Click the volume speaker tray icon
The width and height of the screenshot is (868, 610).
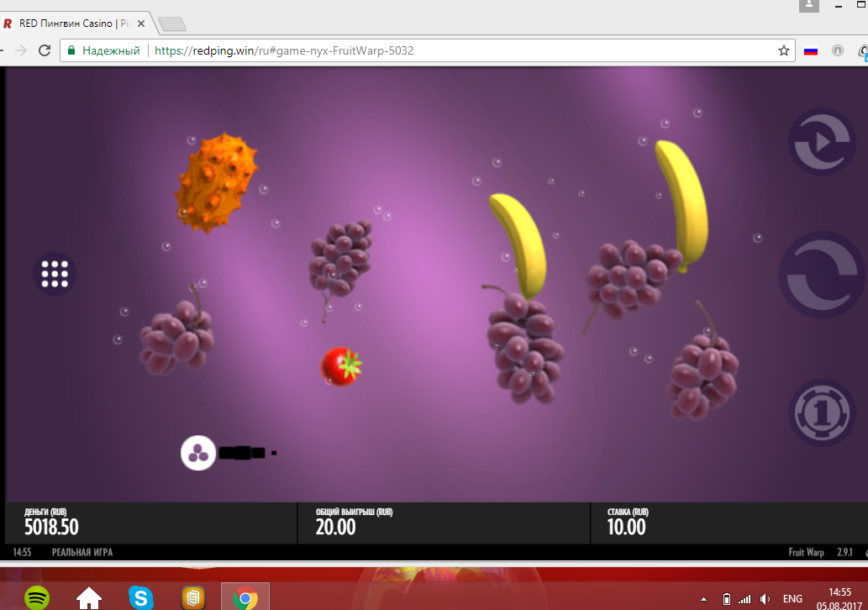[x=765, y=599]
